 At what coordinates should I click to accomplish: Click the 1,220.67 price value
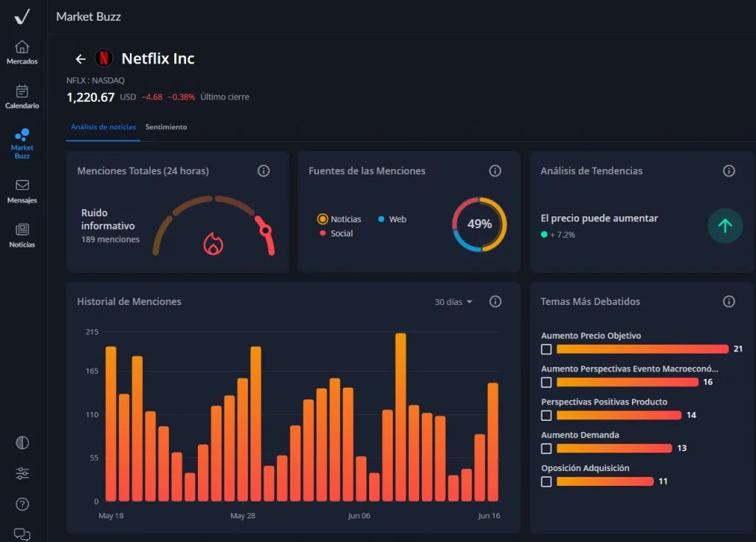click(91, 97)
